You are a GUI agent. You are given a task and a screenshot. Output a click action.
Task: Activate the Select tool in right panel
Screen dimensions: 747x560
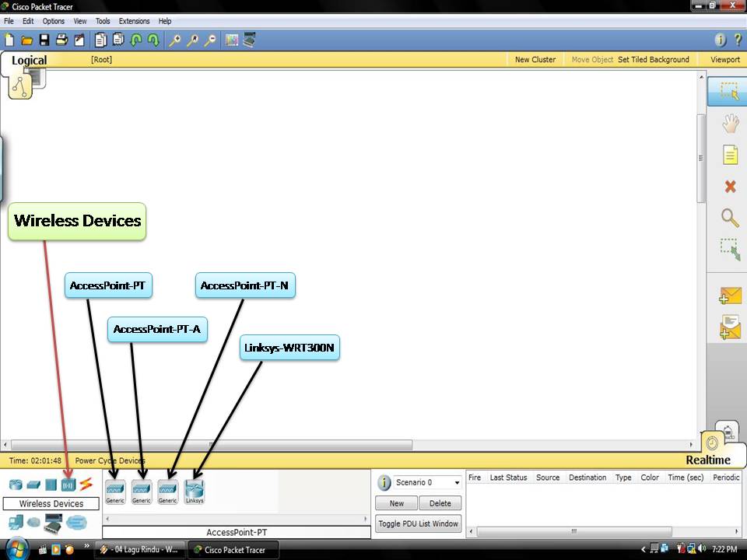pyautogui.click(x=729, y=91)
